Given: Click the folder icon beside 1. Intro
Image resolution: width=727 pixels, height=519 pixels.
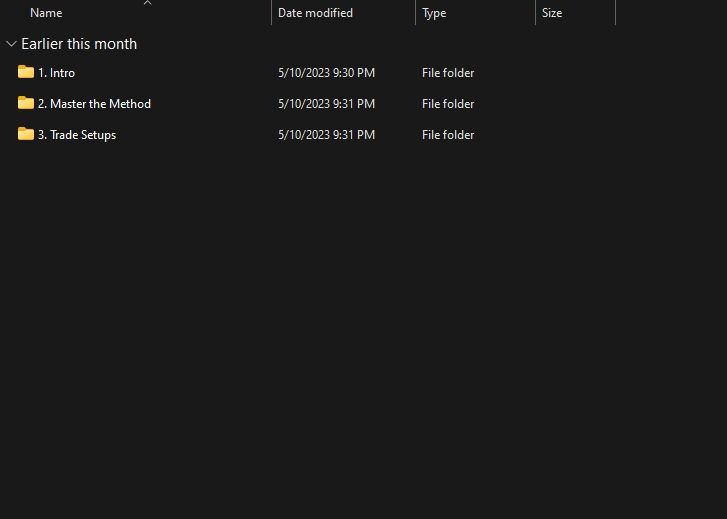Looking at the screenshot, I should click(26, 72).
